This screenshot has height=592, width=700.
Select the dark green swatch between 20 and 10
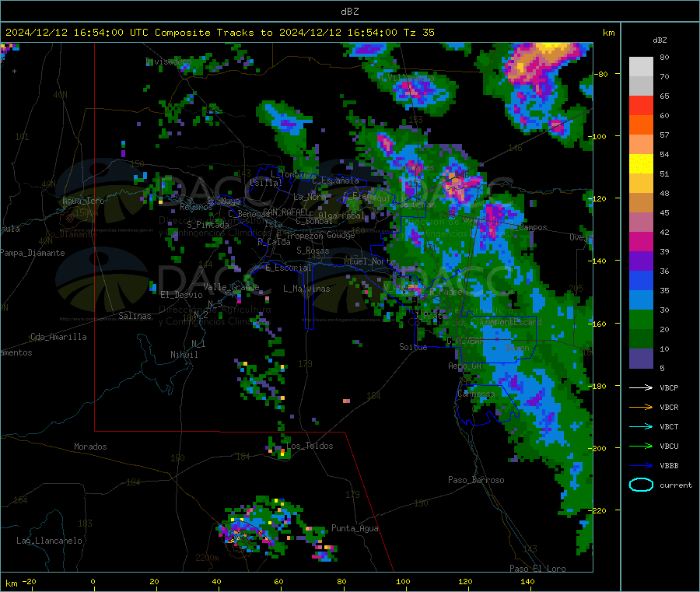(x=641, y=339)
